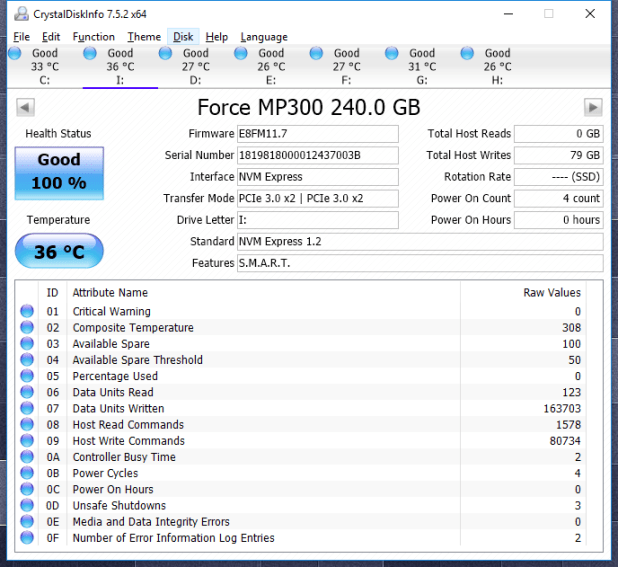Click status icon for Available Spare row 03

point(27,344)
